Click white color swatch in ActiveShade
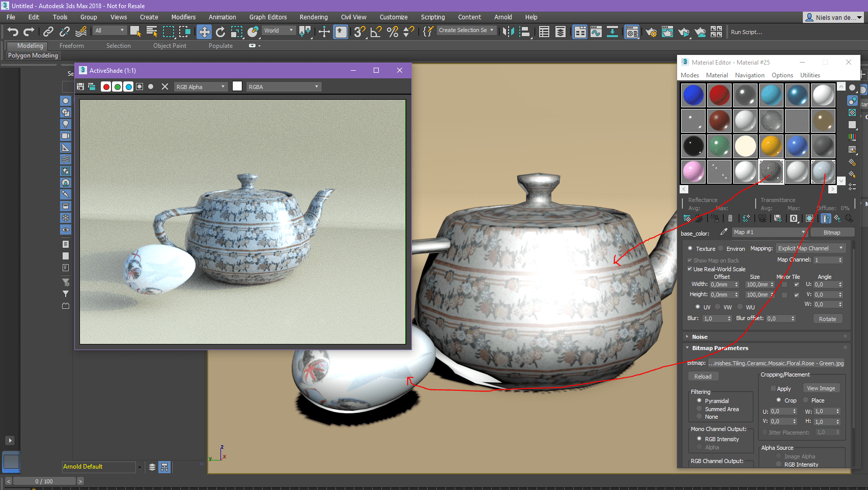868x490 pixels. [237, 87]
